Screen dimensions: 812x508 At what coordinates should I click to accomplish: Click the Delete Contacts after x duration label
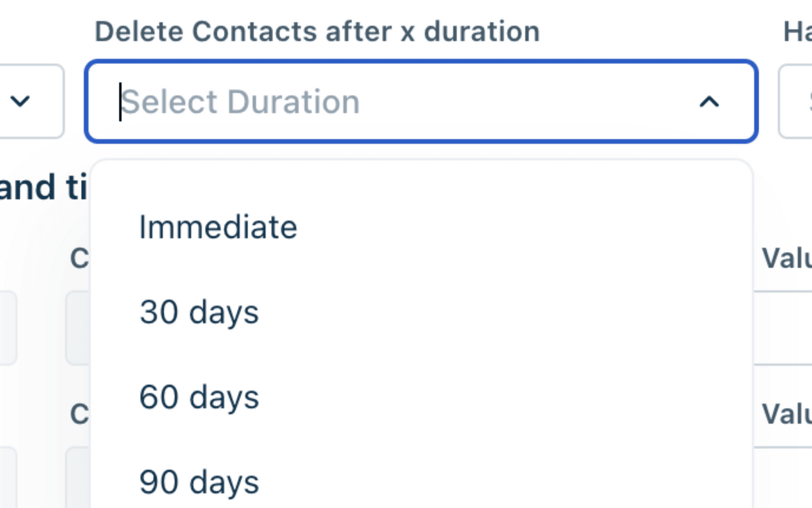point(317,32)
